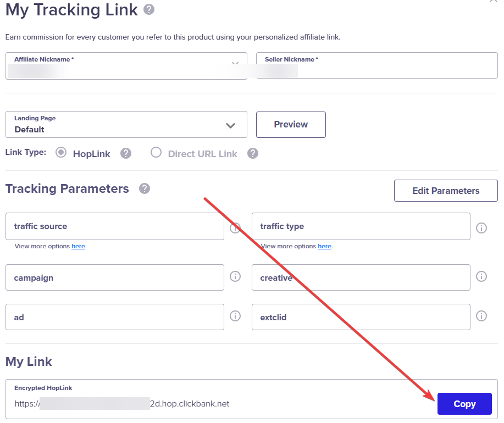
Task: Copy the encrypted HopLink
Action: (x=464, y=404)
